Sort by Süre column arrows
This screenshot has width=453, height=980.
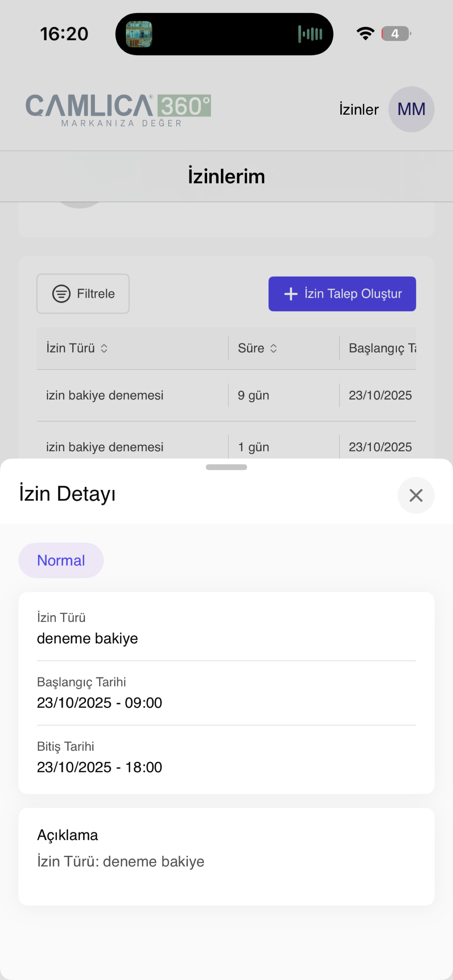[273, 348]
